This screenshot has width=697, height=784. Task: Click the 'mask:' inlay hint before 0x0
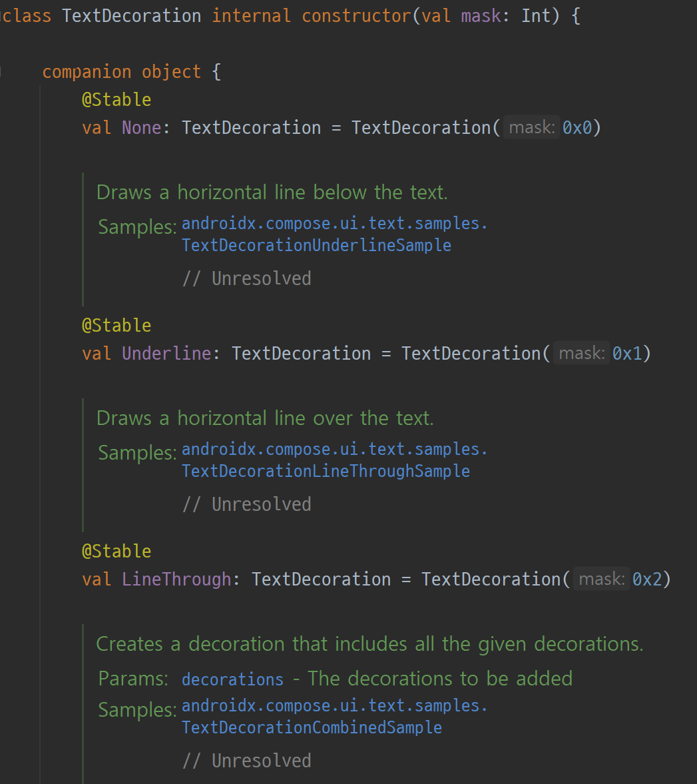coord(532,127)
